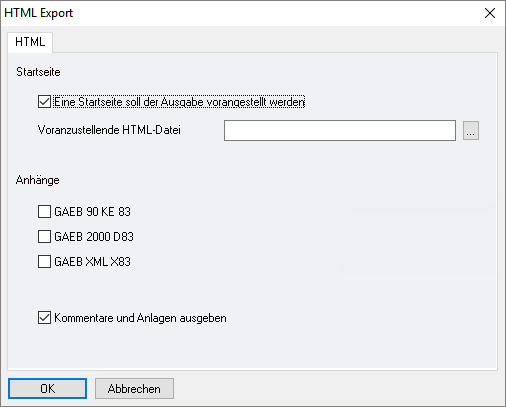This screenshot has width=506, height=407.
Task: Tick the GAEB 2000 D83 checkbox
Action: (44, 237)
